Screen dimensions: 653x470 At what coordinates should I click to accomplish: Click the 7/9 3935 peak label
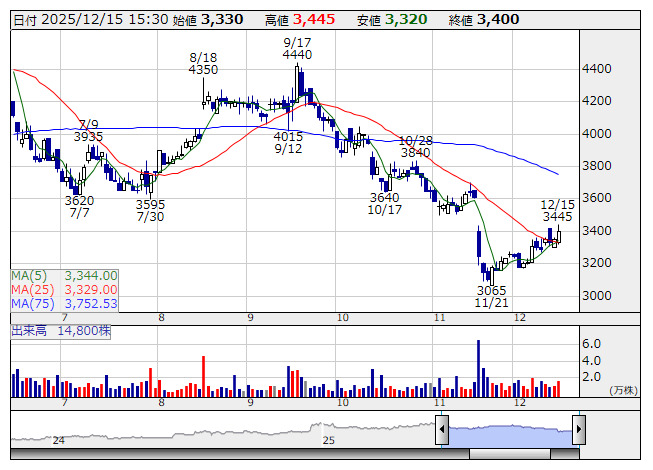point(88,131)
